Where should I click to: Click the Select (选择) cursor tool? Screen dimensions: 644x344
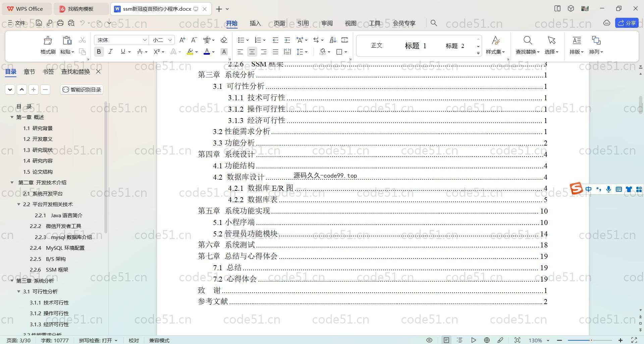click(x=551, y=45)
